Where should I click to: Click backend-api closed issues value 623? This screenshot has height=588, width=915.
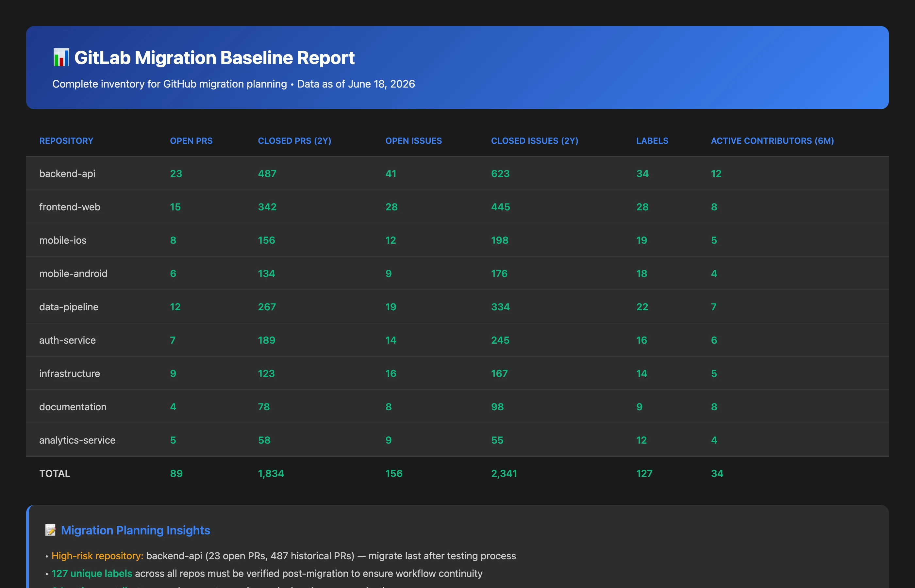coord(500,174)
